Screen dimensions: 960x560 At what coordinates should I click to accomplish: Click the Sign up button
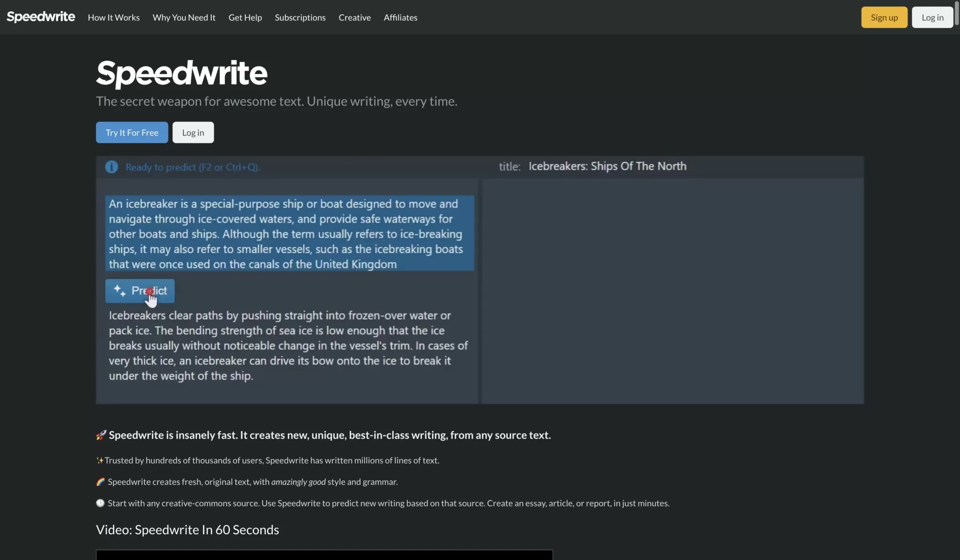[x=884, y=17]
